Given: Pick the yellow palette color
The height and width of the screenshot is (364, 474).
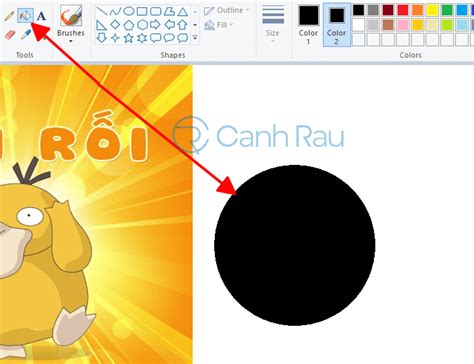Looking at the screenshot, I should coord(432,10).
